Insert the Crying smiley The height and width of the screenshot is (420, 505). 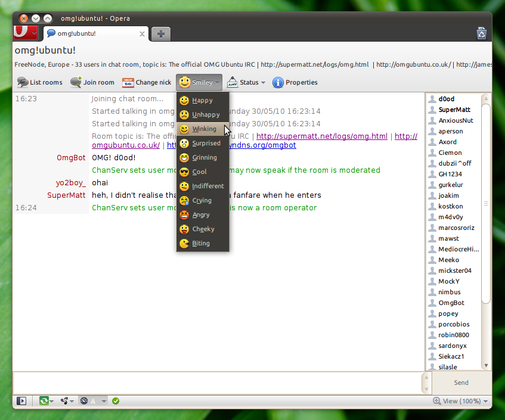coord(203,200)
